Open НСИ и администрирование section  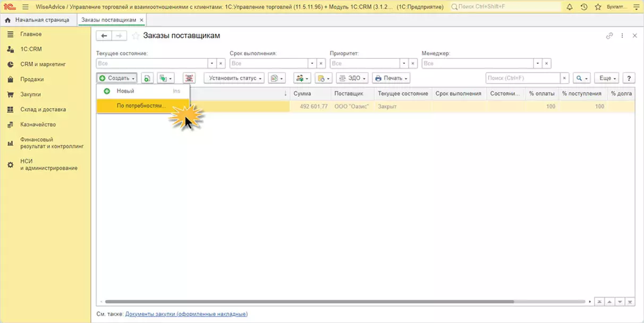pyautogui.click(x=49, y=164)
